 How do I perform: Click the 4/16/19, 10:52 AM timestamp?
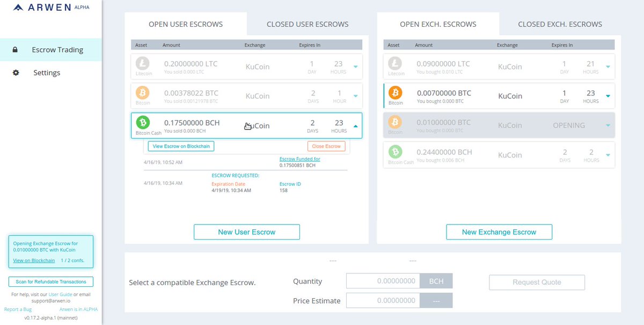coord(163,162)
